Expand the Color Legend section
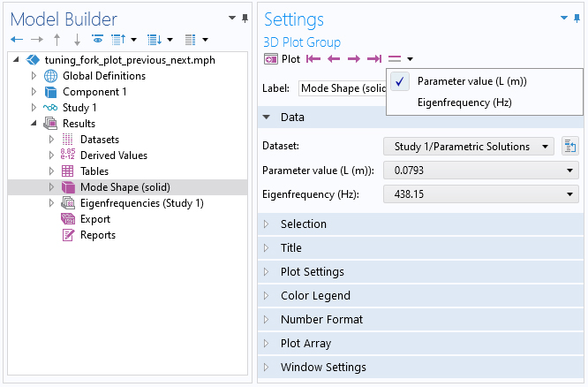Screen dimensions: 588x387 [x=267, y=296]
